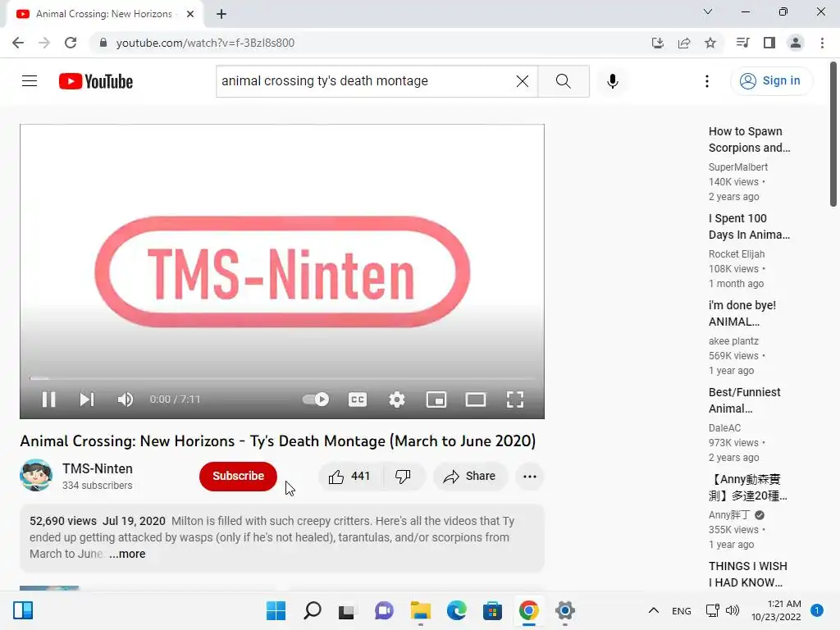Screen dimensions: 840x630
Task: Open Microsoft Store from taskbar
Action: tap(492, 610)
